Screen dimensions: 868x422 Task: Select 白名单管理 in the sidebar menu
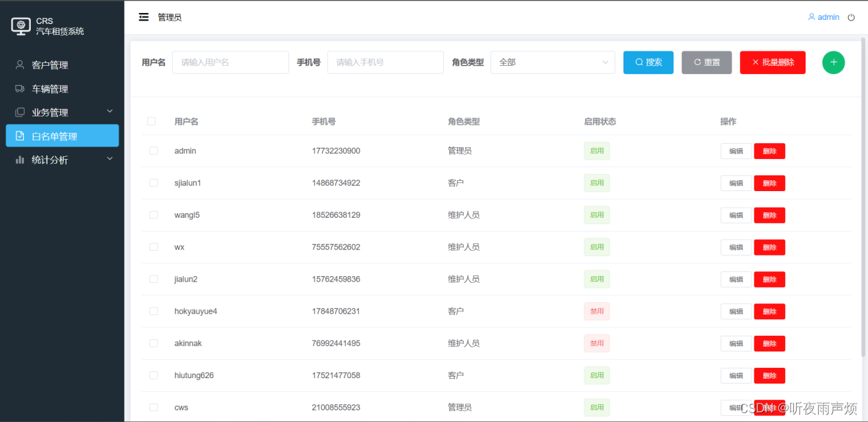[62, 136]
